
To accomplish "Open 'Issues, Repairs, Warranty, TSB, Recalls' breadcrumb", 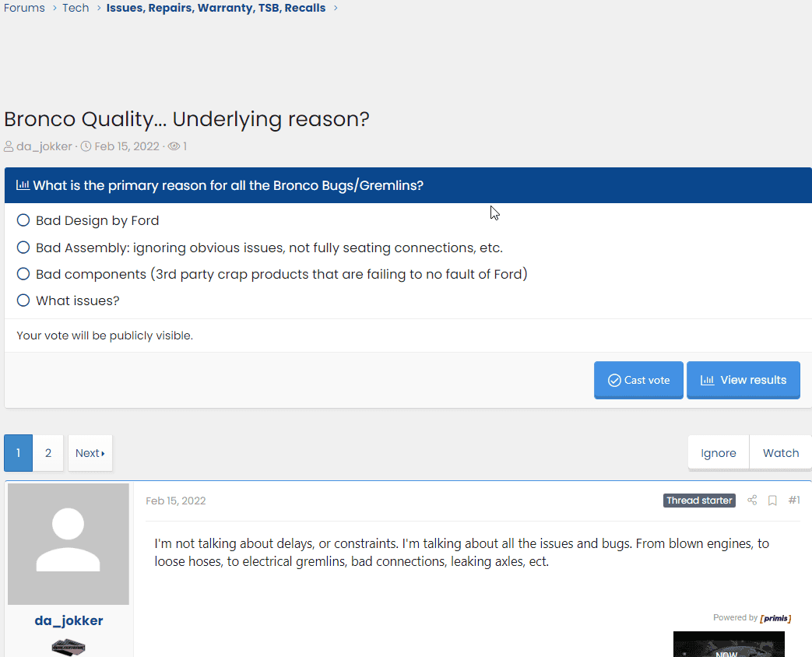I will click(216, 8).
